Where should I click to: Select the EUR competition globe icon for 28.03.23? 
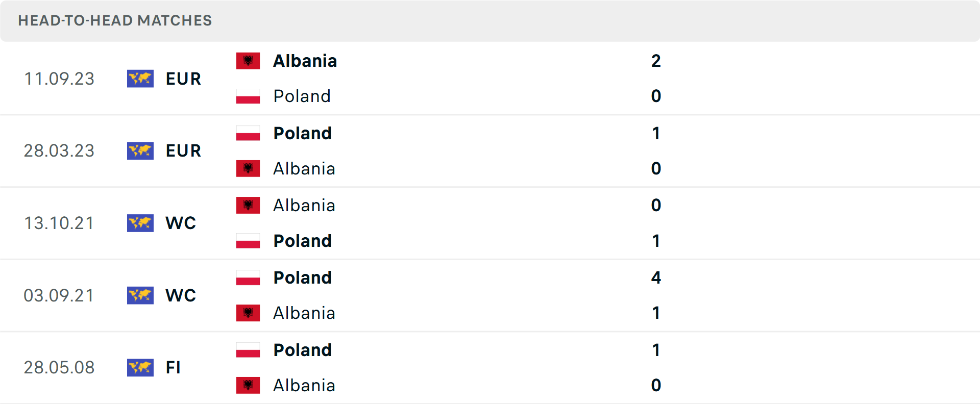point(140,150)
